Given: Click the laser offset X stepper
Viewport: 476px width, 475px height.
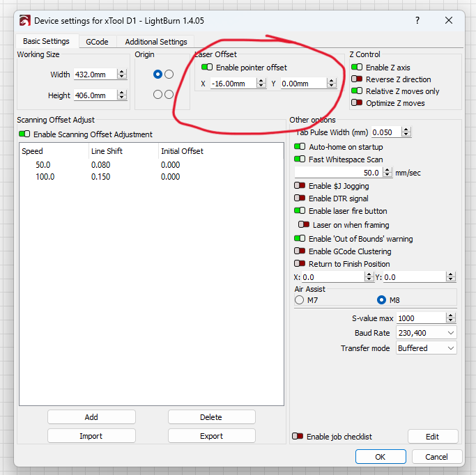Looking at the screenshot, I should point(261,83).
